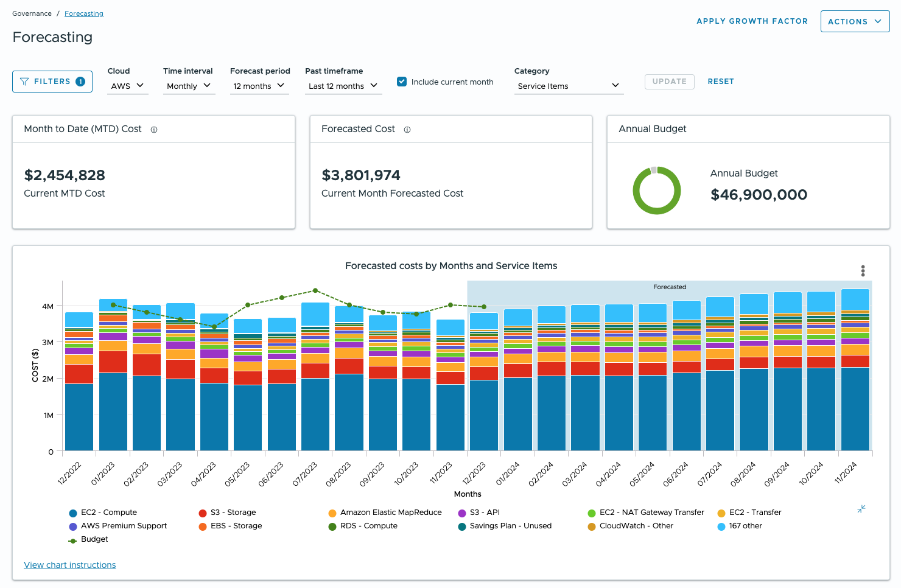The height and width of the screenshot is (588, 901).
Task: Click the Budget line point for 07/2023
Action: (x=315, y=290)
